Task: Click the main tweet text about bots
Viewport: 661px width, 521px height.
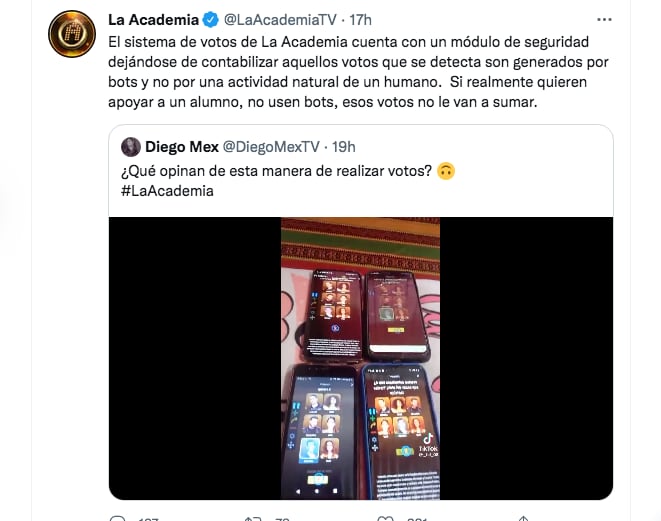Action: pos(358,72)
